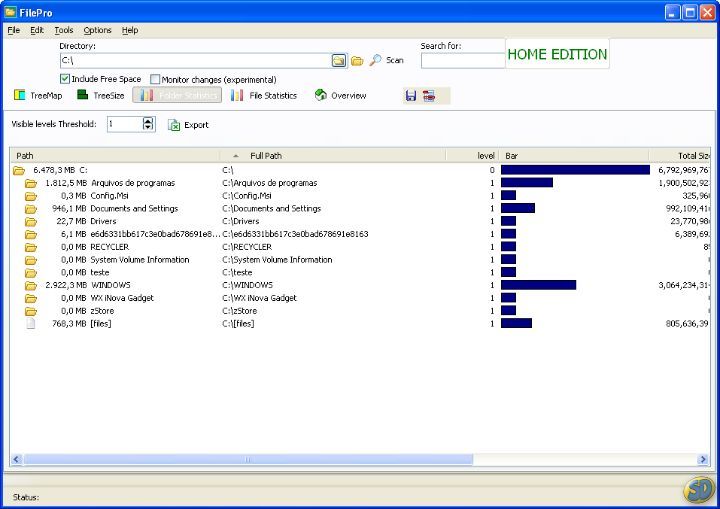The image size is (720, 509).
Task: Enable Monitor changes (experimental)
Action: tap(155, 79)
